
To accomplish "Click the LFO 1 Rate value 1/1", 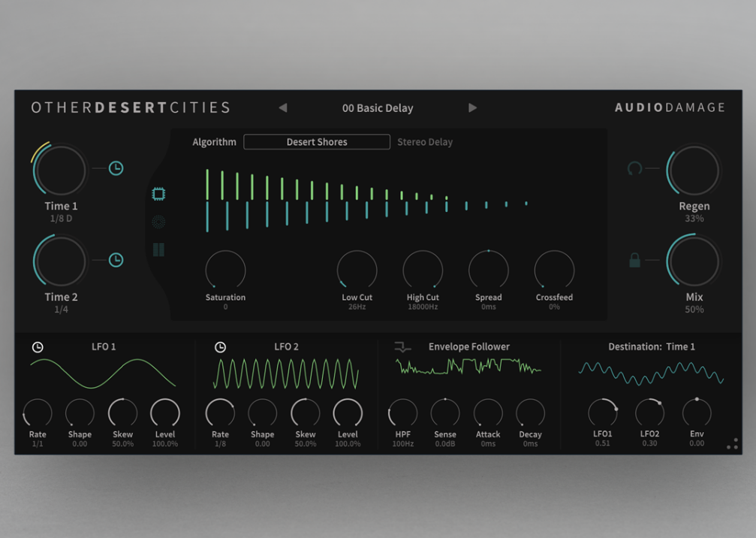I will (x=38, y=444).
